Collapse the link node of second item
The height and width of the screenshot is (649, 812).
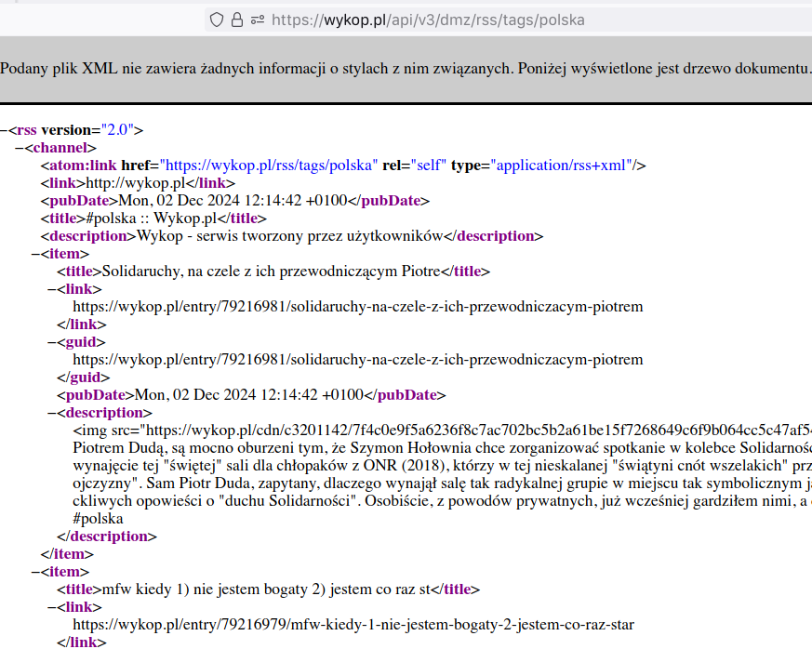coord(51,607)
